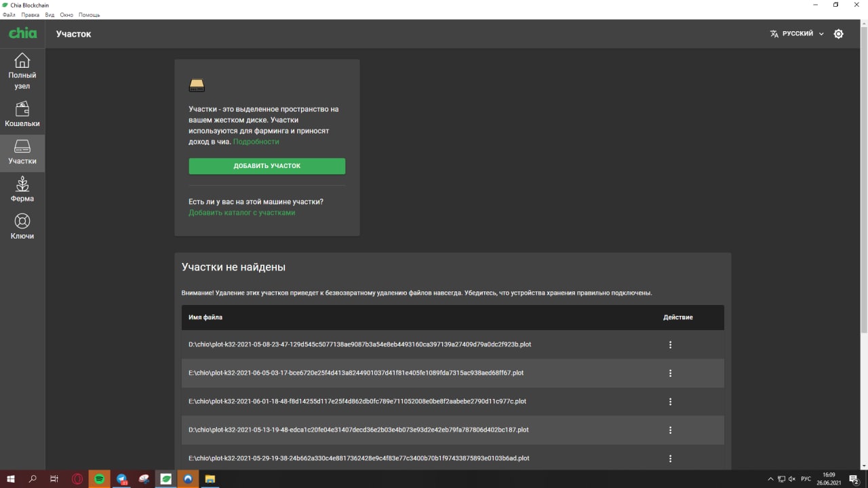Screen dimensions: 868x488
Task: Go to Кошельки (Wallets) in sidebar
Action: 22,115
